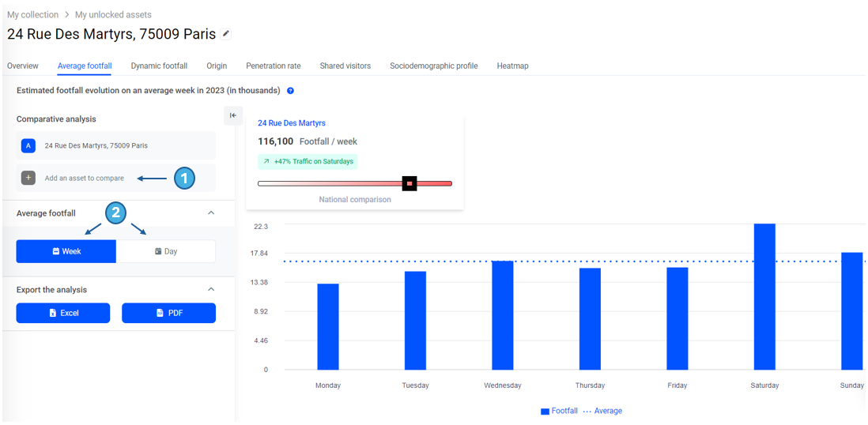Open the 24 Rue Des Martyrs link

pyautogui.click(x=291, y=123)
